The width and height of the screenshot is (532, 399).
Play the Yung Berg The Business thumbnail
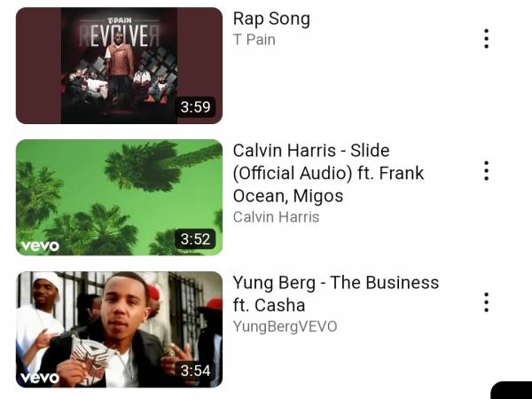click(x=119, y=330)
